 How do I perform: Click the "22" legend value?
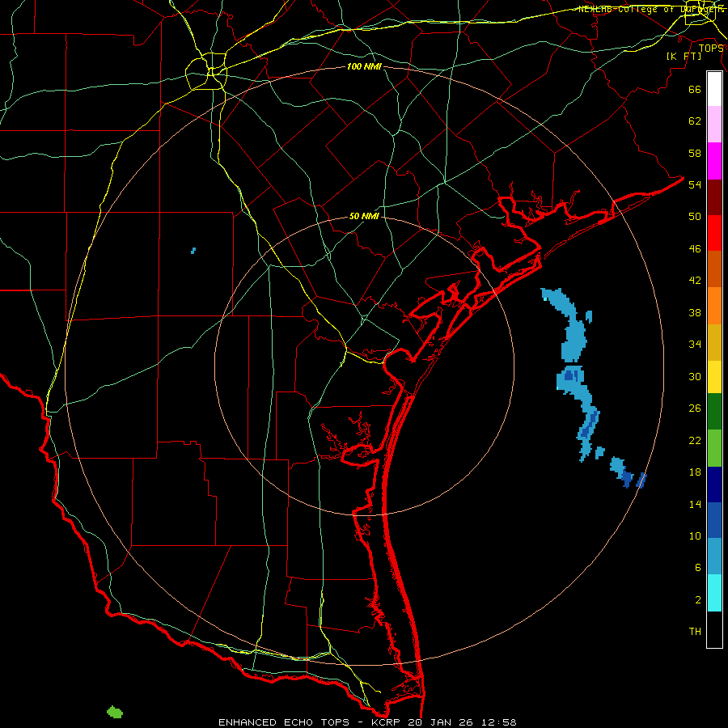point(695,440)
